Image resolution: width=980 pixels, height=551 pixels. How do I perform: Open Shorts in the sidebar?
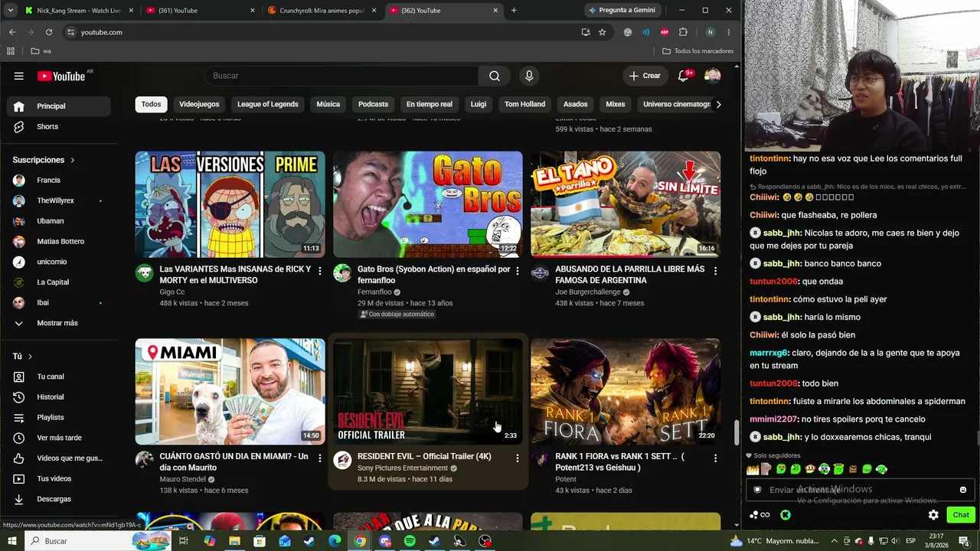click(57, 126)
